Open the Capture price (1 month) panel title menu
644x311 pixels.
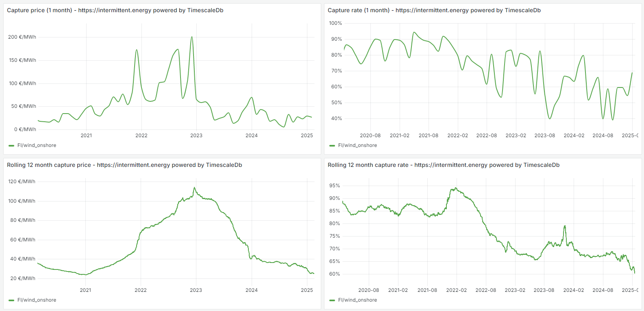pos(115,10)
